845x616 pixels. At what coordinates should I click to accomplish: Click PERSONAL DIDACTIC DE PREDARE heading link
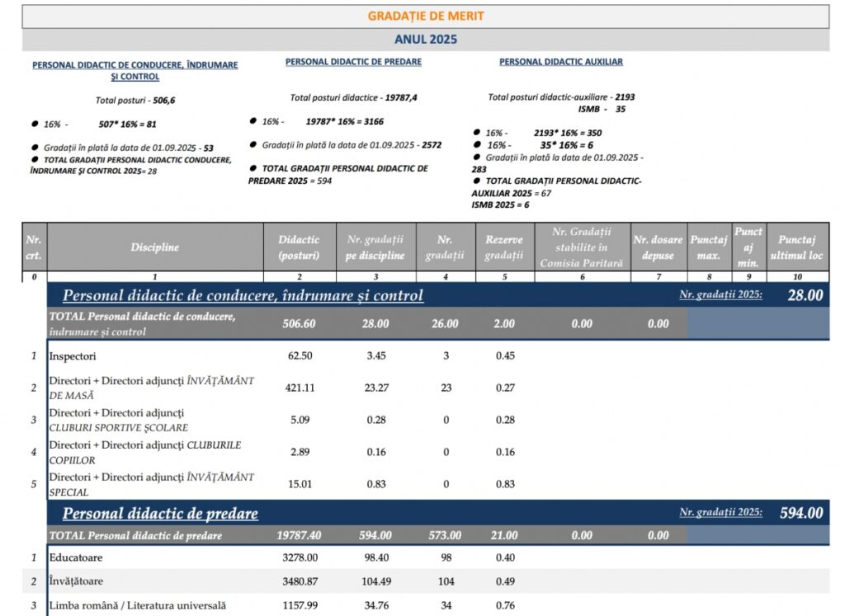click(353, 62)
